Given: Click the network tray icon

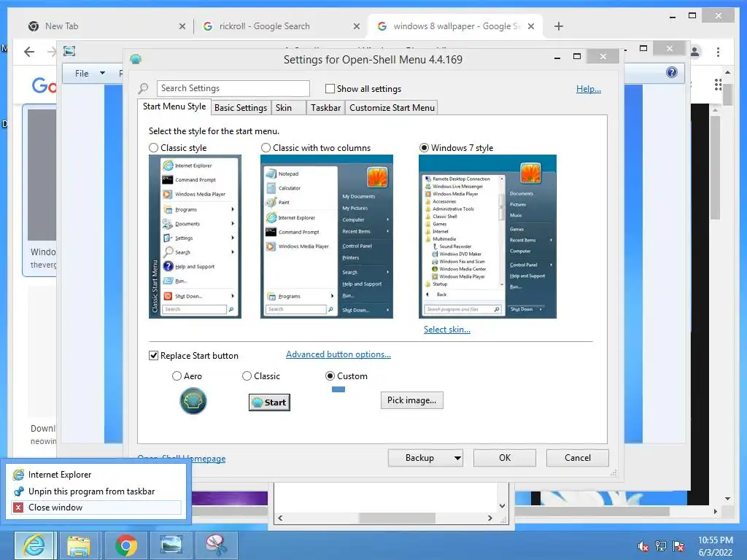Looking at the screenshot, I should point(661,546).
